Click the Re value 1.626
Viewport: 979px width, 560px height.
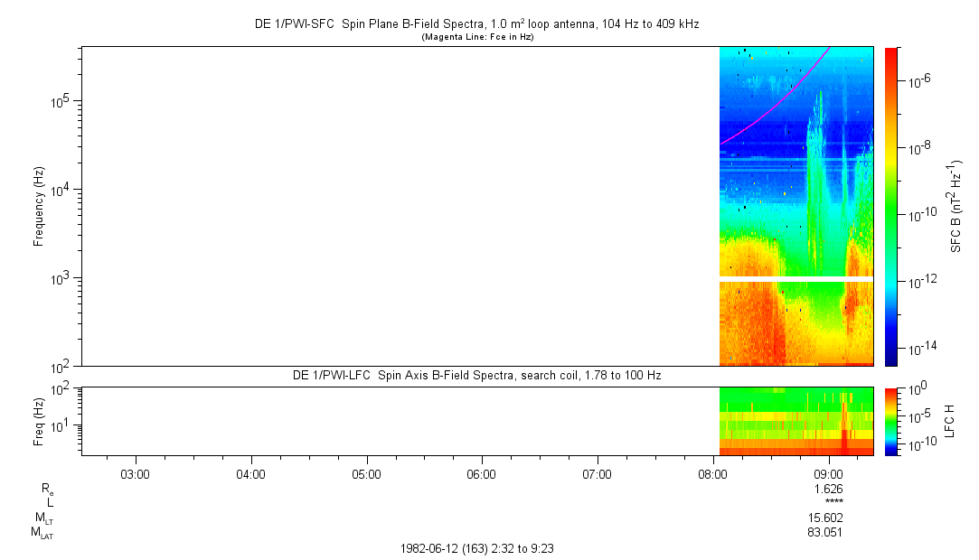[830, 488]
